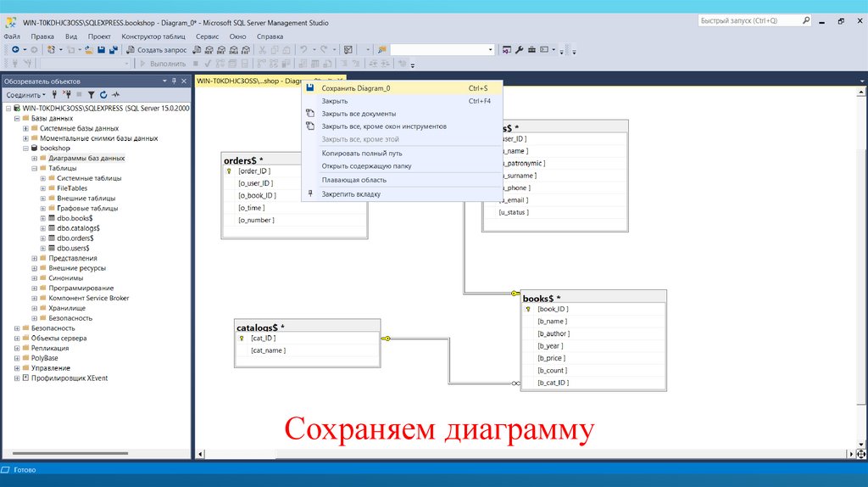Click the key icon beside book_ID
Viewport: 868px width, 487px height.
coord(528,309)
